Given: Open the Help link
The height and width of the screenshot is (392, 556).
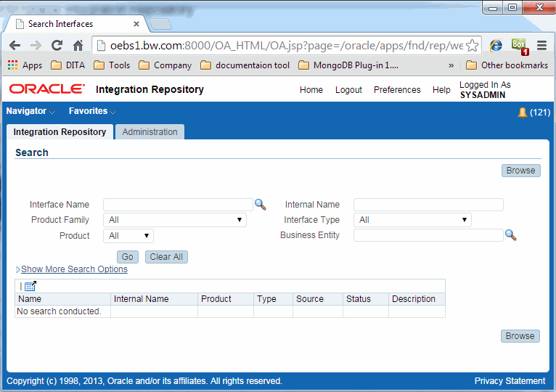Looking at the screenshot, I should (x=441, y=90).
